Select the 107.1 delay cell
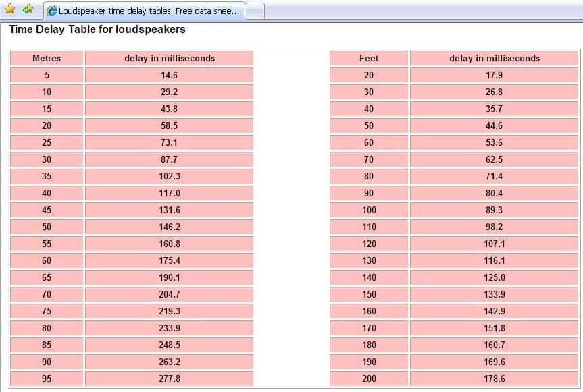Screen dimensions: 583x392 [x=494, y=244]
